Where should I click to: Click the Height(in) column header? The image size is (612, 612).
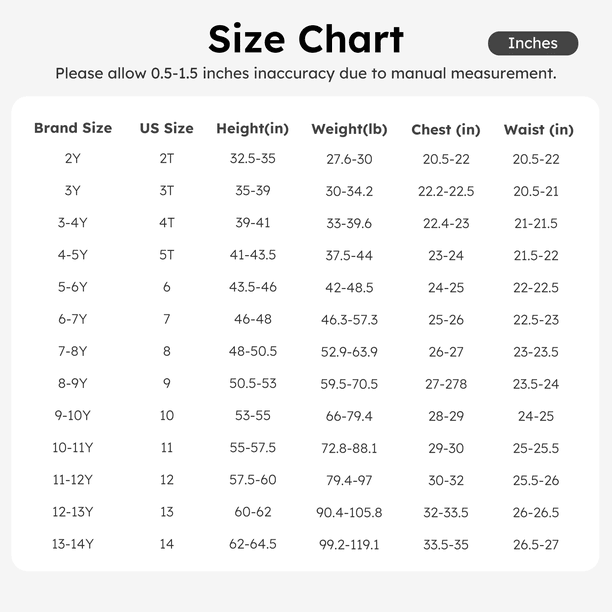click(253, 129)
